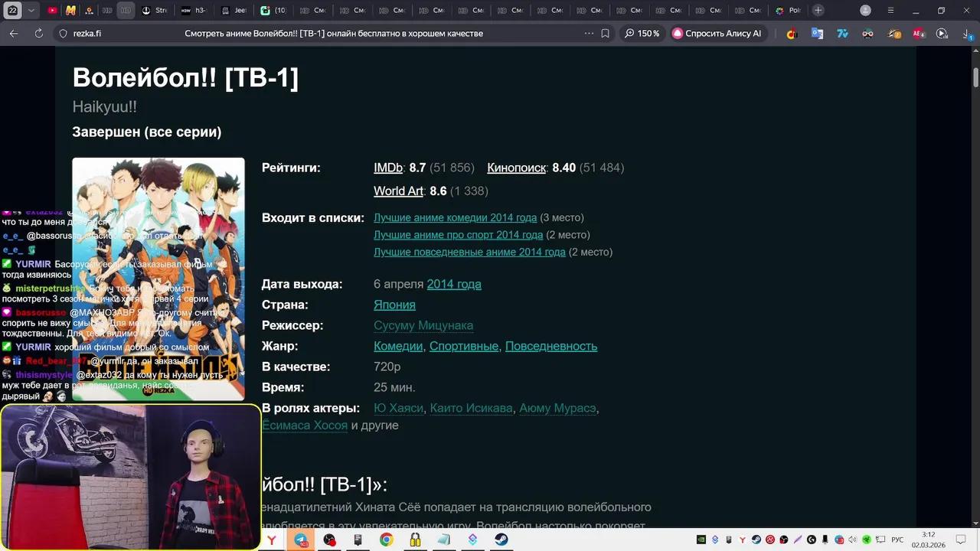Screen dimensions: 980x551
Task: Select the Спортивные genre link
Action: click(464, 346)
